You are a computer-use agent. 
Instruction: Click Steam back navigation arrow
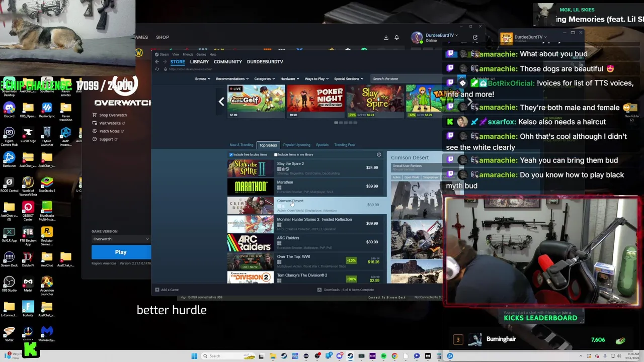(156, 61)
